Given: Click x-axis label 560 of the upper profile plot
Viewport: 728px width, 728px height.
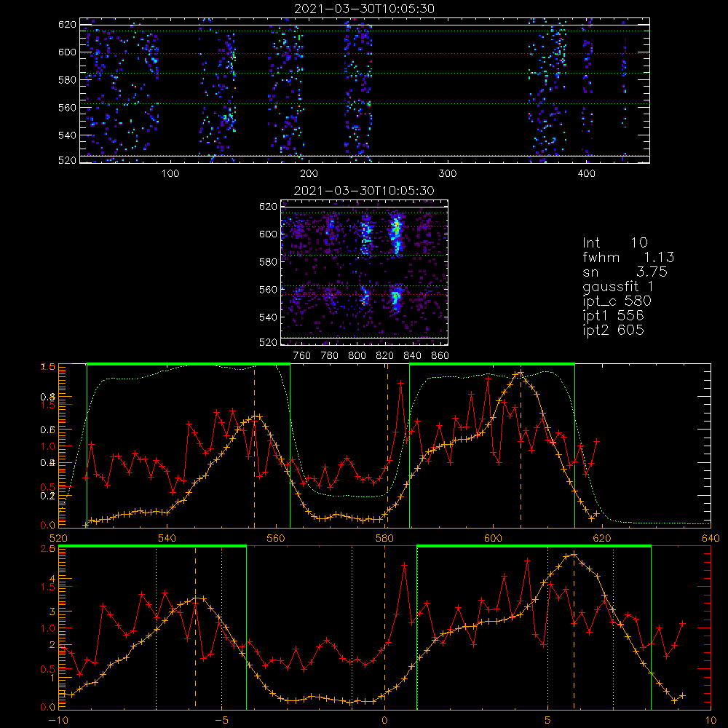Looking at the screenshot, I should 276,539.
